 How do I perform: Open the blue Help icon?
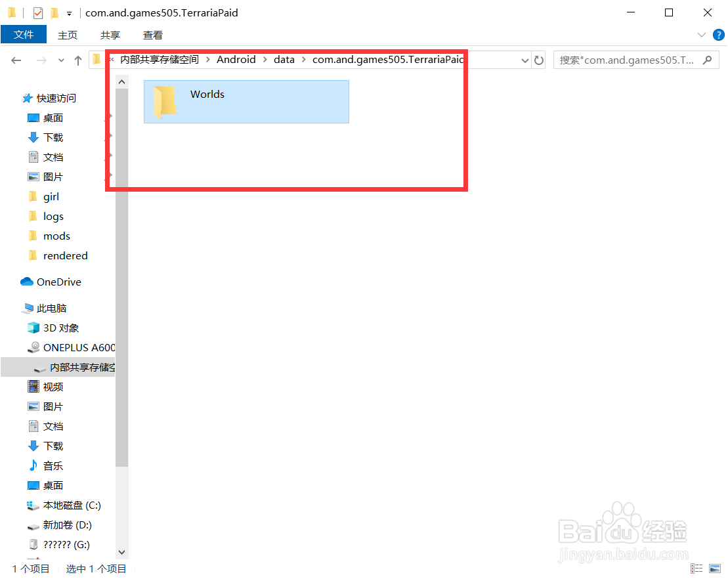(x=718, y=35)
